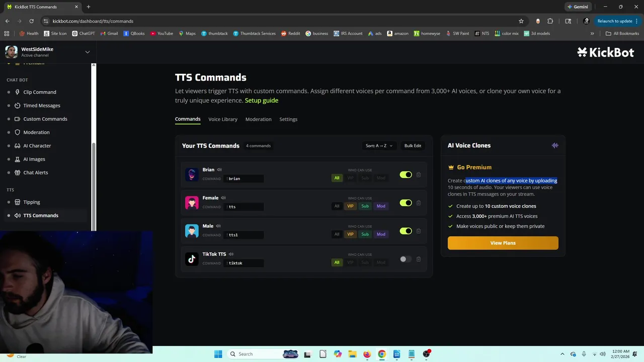Screen dimensions: 644x362
Task: Open Tipping in sidebar
Action: click(x=32, y=202)
